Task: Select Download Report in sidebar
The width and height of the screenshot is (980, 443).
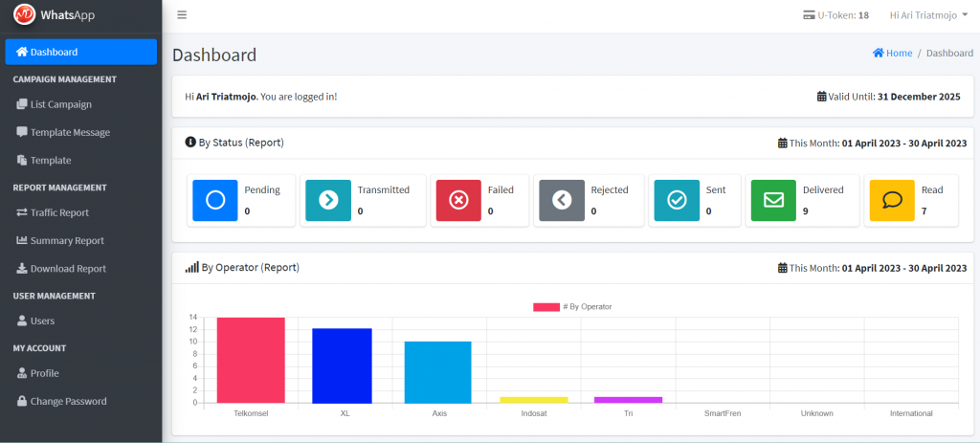Action: [x=67, y=269]
